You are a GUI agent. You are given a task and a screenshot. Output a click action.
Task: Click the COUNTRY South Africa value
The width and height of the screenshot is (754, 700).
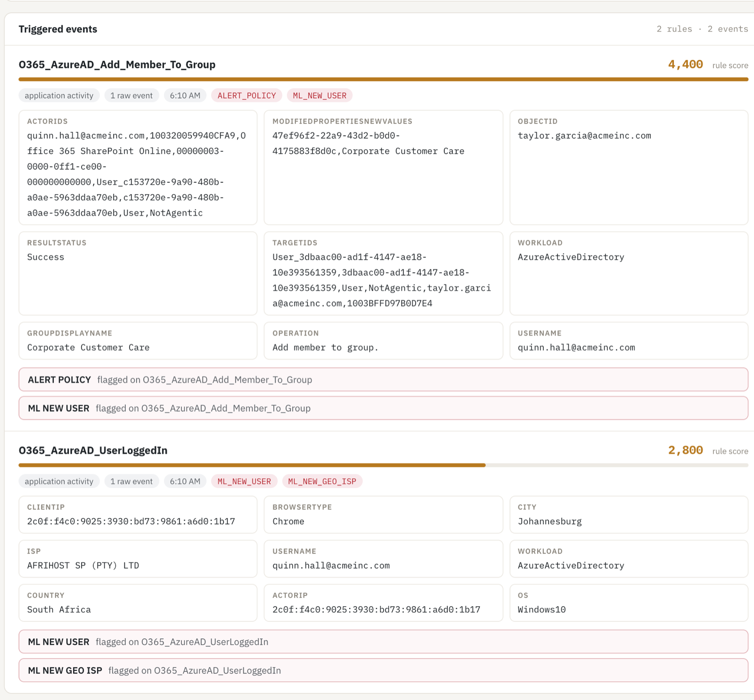pos(59,609)
